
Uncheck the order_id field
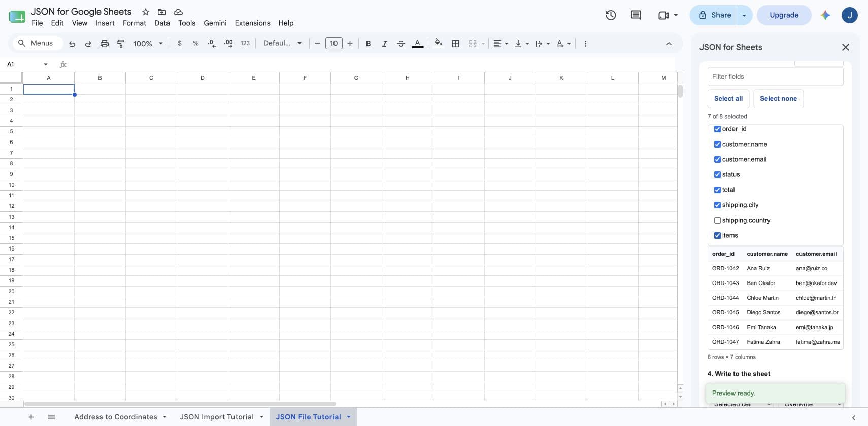tap(717, 129)
